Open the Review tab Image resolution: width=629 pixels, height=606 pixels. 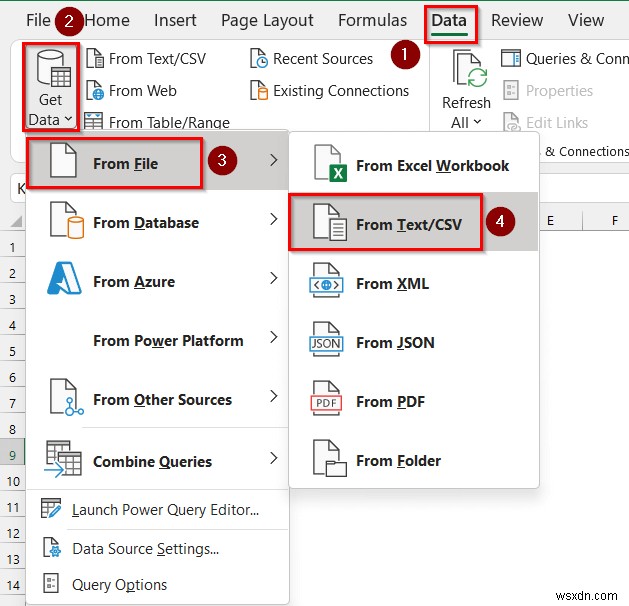[517, 20]
